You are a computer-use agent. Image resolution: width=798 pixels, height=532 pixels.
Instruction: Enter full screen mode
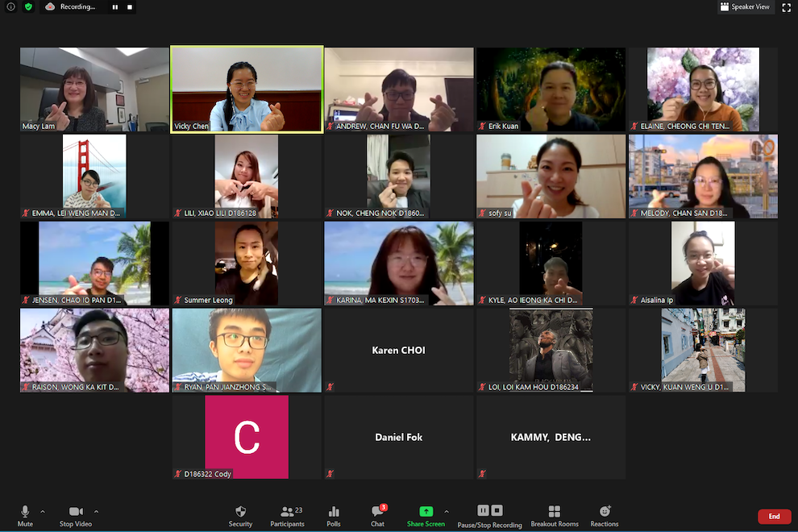click(x=787, y=6)
